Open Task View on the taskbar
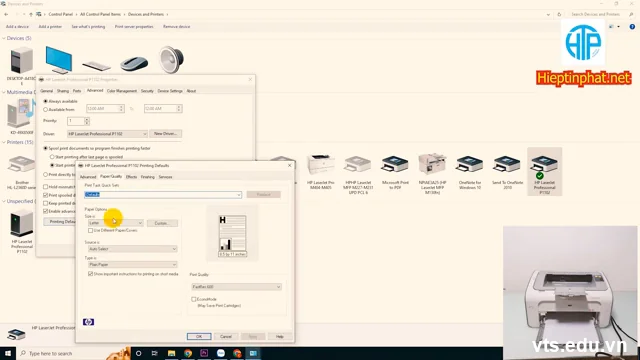Image resolution: width=640 pixels, height=360 pixels. click(x=155, y=353)
